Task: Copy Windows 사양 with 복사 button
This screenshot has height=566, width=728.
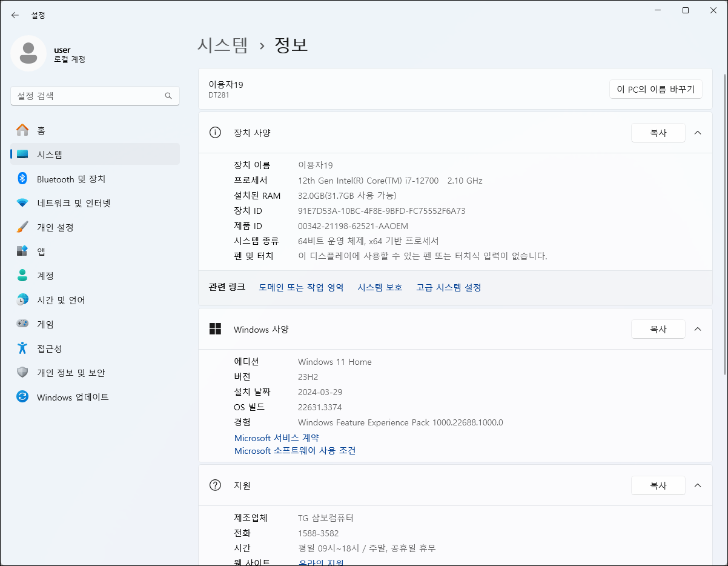Action: pyautogui.click(x=658, y=329)
